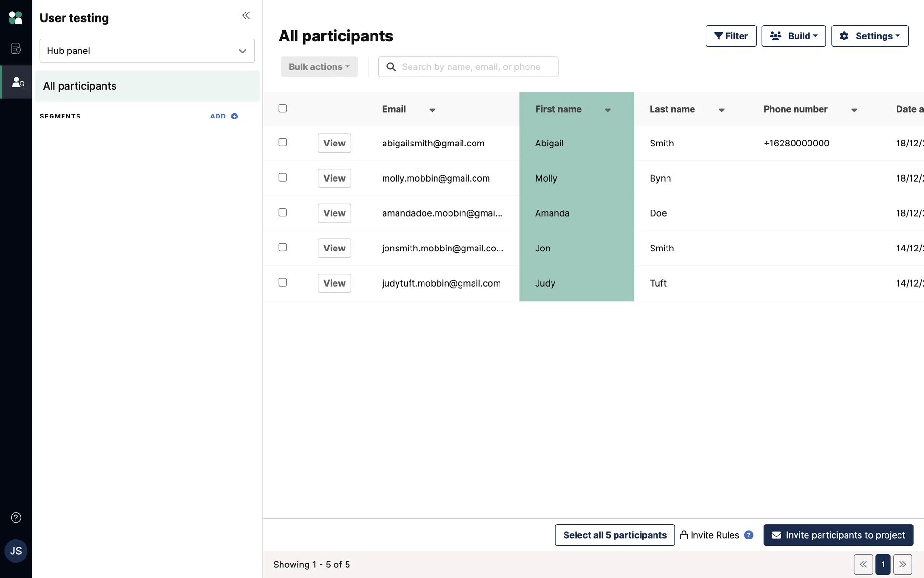Open the JS user avatar menu

[x=16, y=551]
